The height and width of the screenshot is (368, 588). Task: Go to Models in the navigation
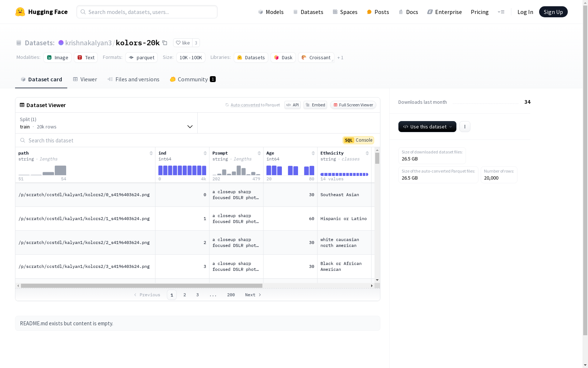pos(271,12)
